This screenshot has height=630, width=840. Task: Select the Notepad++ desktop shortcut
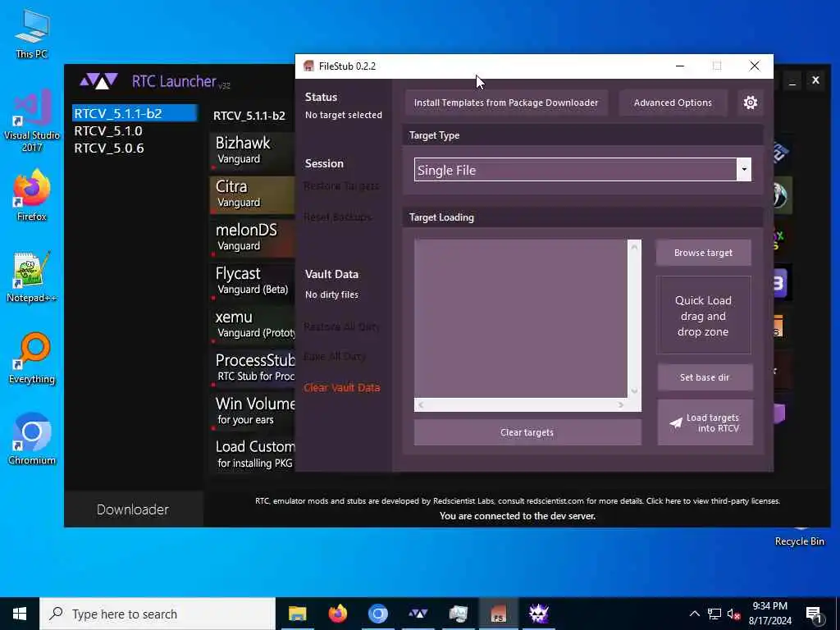(32, 277)
